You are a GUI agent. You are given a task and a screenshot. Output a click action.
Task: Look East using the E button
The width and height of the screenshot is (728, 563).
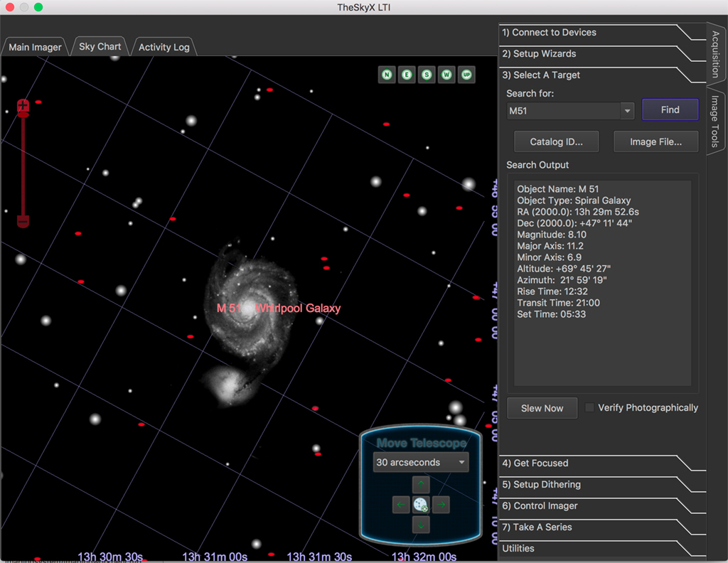[407, 75]
